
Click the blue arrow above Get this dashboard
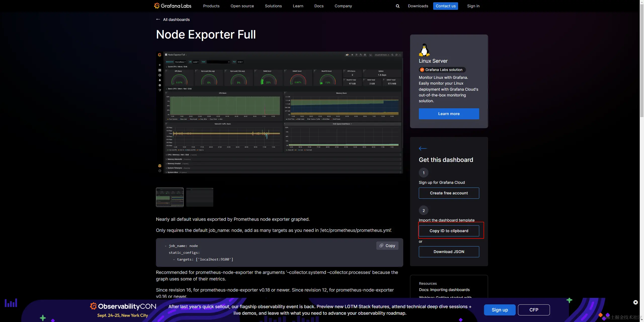click(x=423, y=148)
